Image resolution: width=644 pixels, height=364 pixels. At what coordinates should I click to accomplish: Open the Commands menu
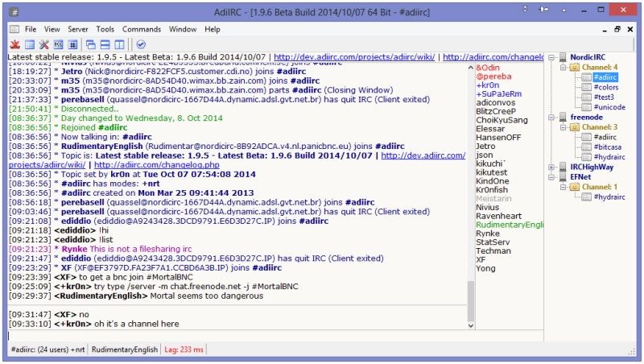point(142,29)
